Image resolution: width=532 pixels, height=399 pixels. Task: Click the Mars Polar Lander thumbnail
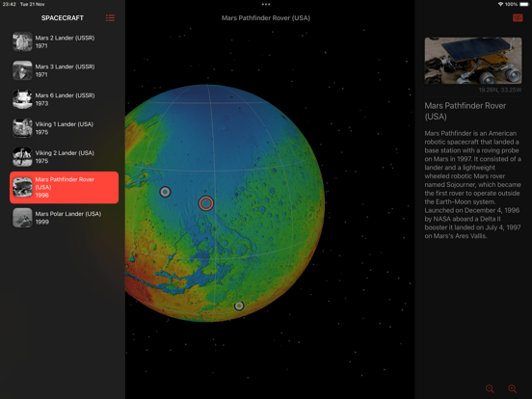point(22,218)
